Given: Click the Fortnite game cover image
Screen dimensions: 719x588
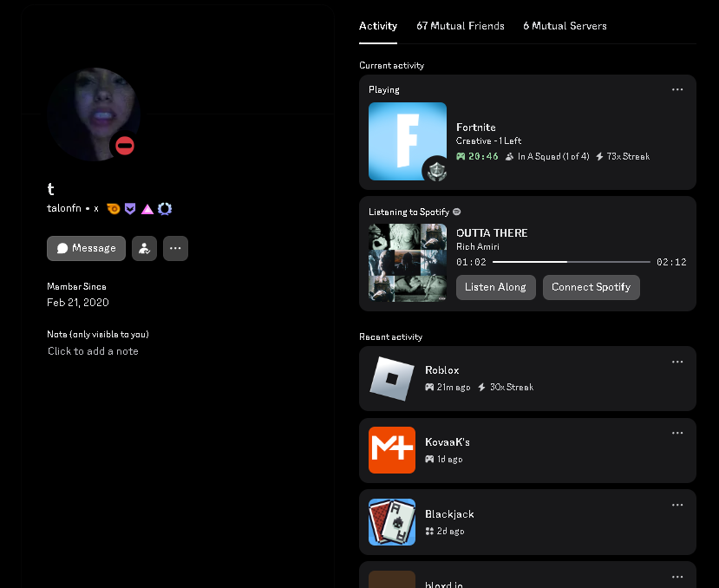Looking at the screenshot, I should [x=408, y=141].
